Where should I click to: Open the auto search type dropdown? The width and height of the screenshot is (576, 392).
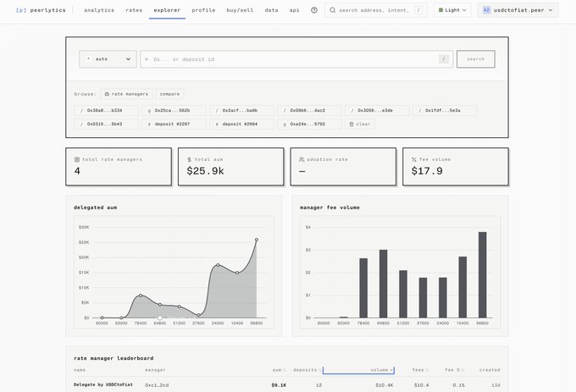[108, 59]
